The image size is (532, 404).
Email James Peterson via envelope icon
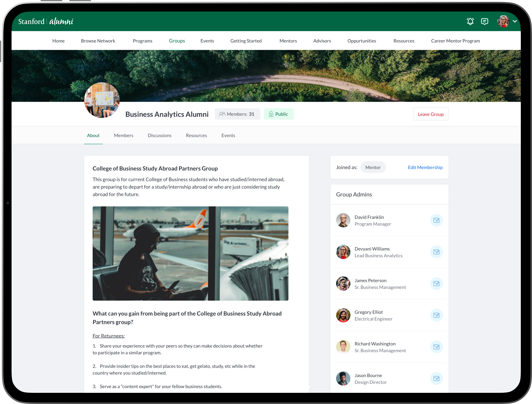point(436,284)
